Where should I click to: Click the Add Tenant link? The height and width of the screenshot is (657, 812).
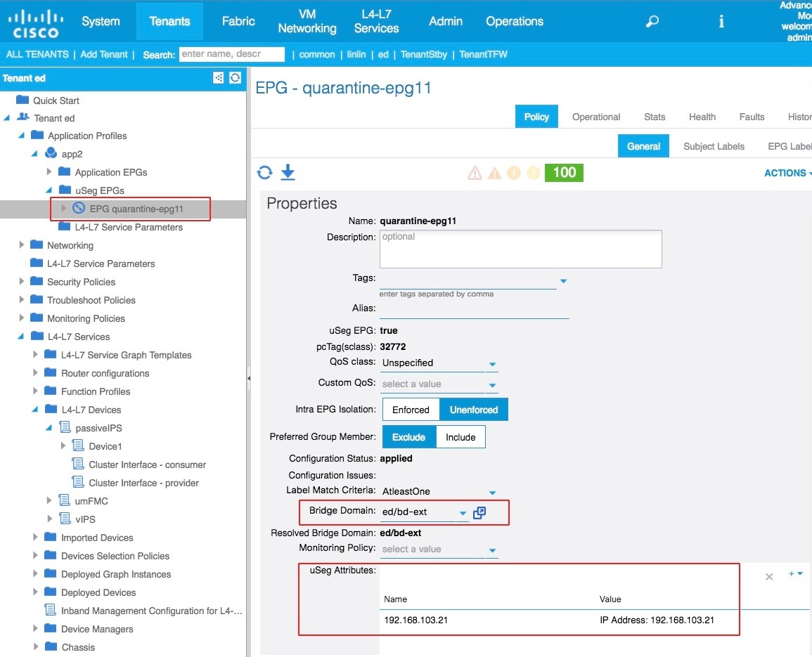coord(104,54)
